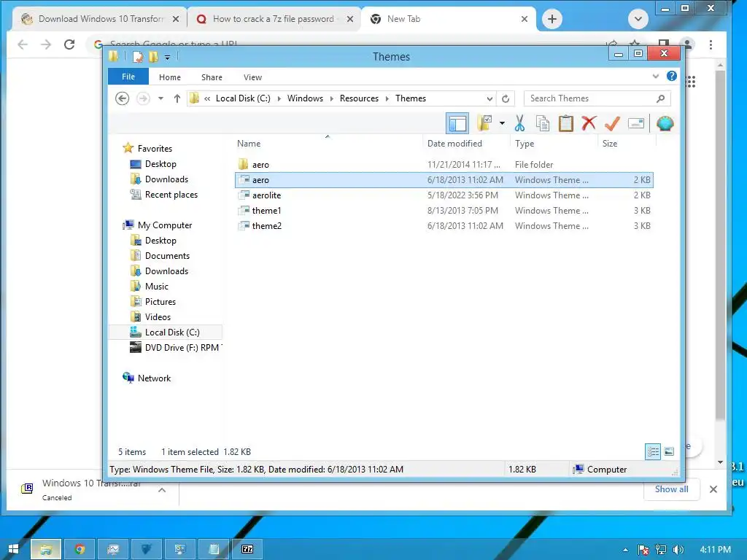Open address bar history dropdown
Screen dimensions: 747x560
coord(489,98)
